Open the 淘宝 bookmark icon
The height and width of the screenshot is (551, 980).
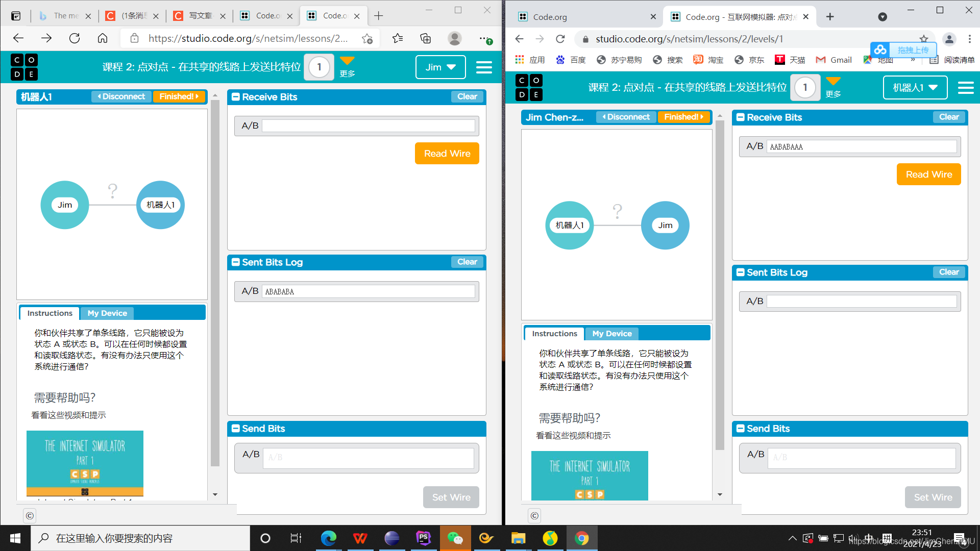tap(698, 60)
